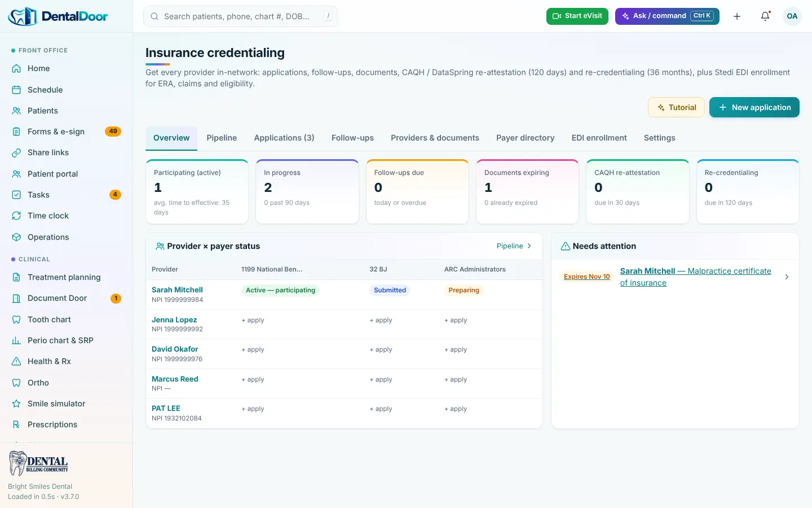This screenshot has width=812, height=508.
Task: Click the New application button
Action: [x=754, y=107]
